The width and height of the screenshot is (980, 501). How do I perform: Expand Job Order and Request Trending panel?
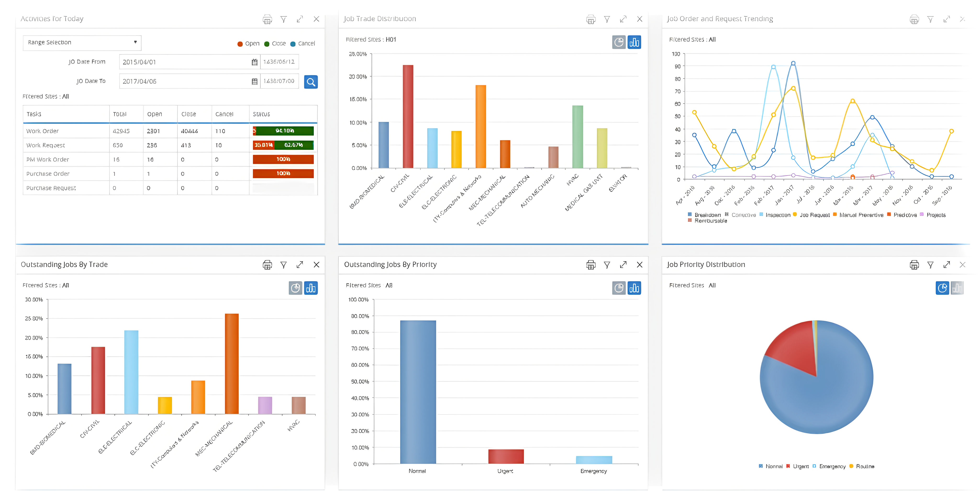[x=946, y=19]
